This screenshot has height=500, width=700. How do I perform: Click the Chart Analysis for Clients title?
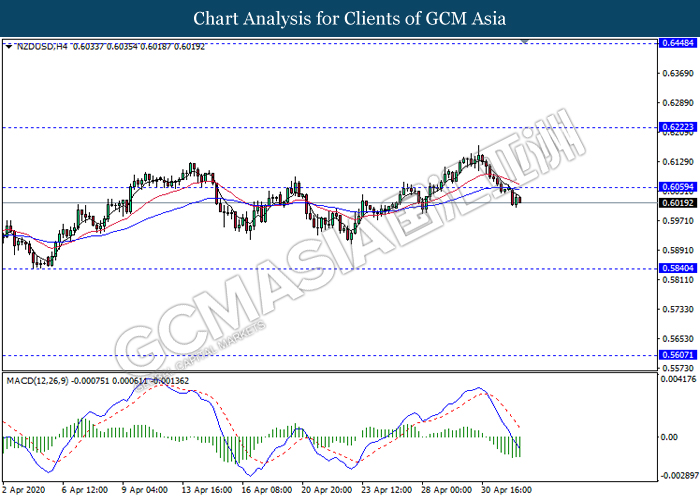350,19
